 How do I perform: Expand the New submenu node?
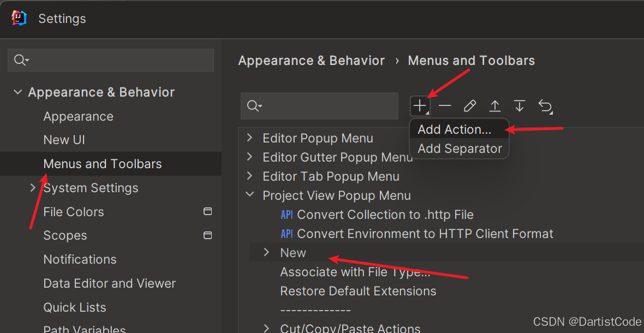tap(266, 252)
